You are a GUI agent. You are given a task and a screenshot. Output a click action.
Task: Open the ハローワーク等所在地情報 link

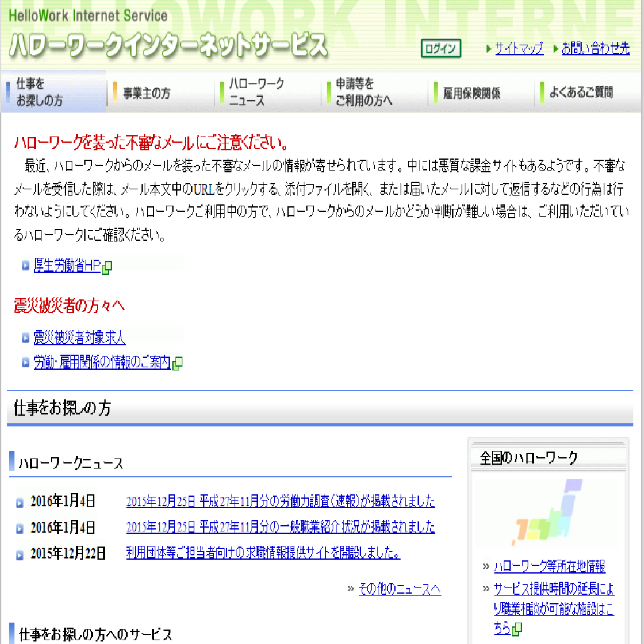[550, 567]
